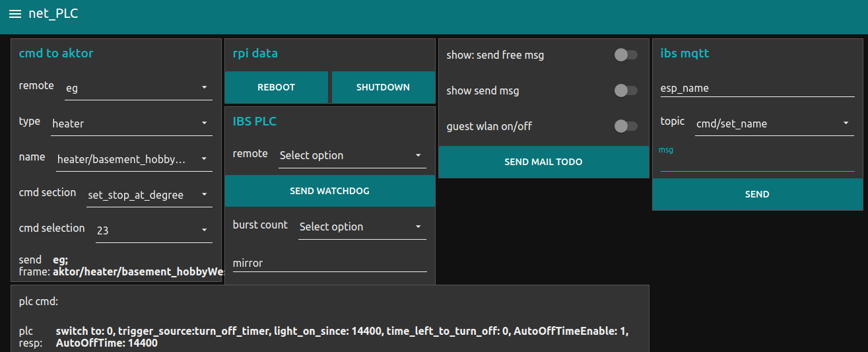Click the REBOOT button
This screenshot has height=352, width=868.
click(x=277, y=87)
